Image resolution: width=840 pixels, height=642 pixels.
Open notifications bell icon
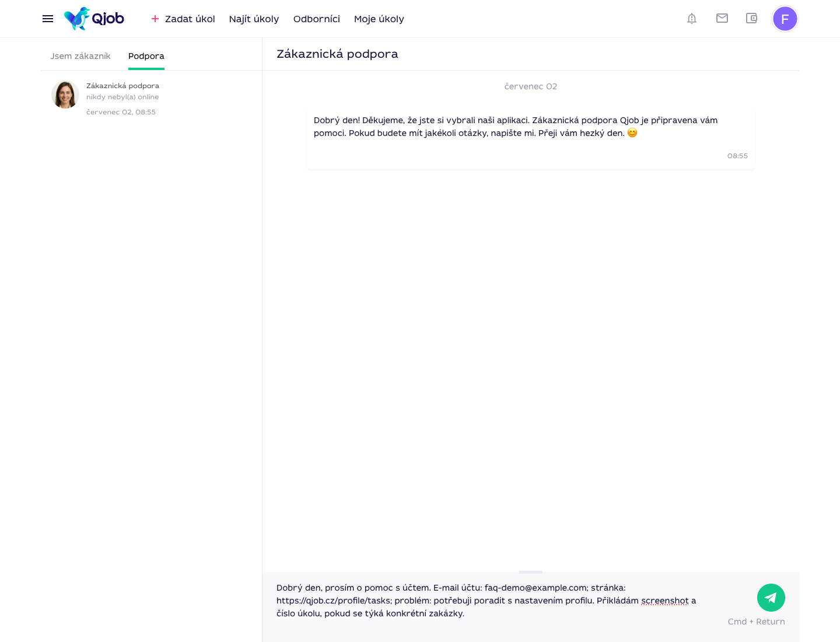click(692, 19)
